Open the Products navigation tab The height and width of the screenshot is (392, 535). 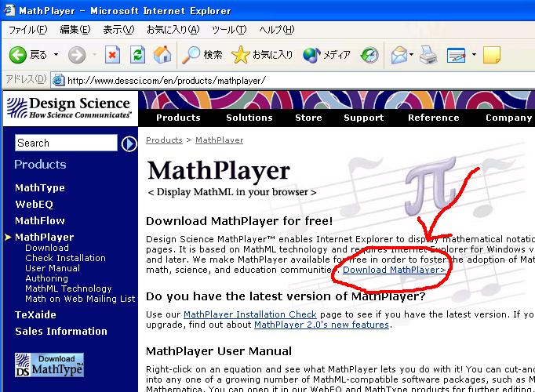tap(178, 118)
